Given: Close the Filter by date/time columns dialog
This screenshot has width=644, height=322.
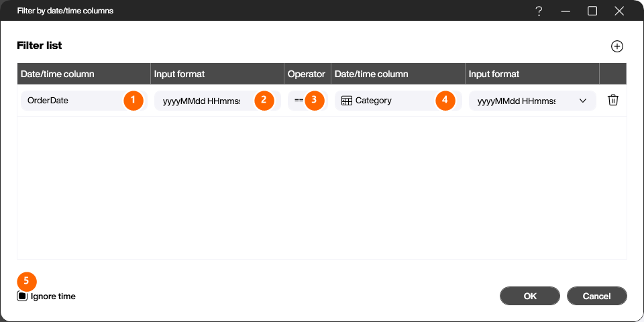Looking at the screenshot, I should (x=619, y=11).
